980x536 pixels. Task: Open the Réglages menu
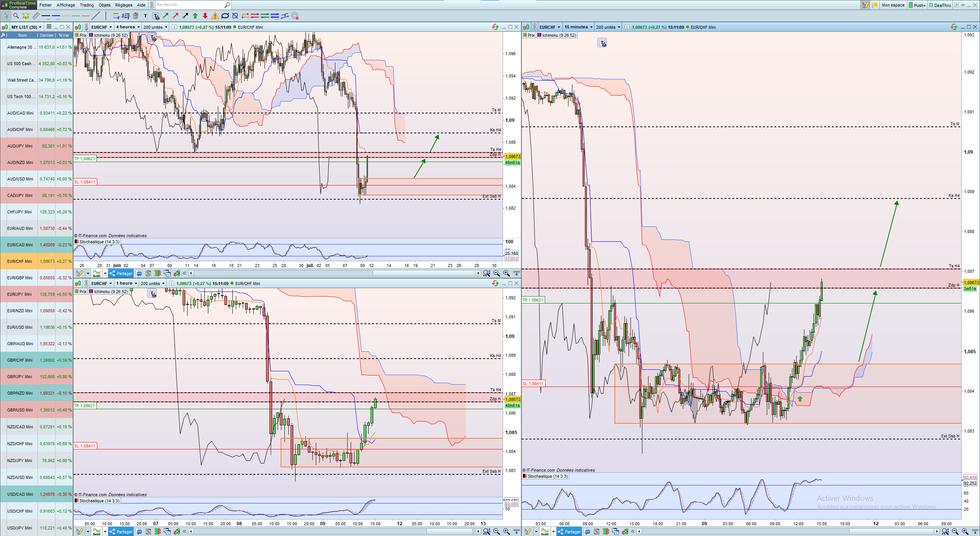click(124, 5)
